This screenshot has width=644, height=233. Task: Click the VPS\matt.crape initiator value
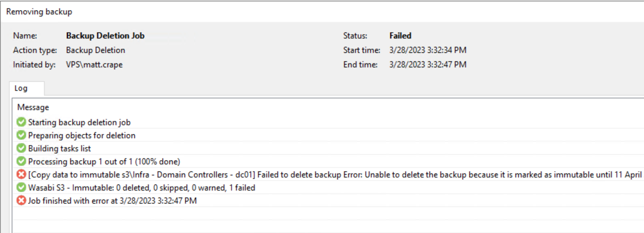pos(94,65)
